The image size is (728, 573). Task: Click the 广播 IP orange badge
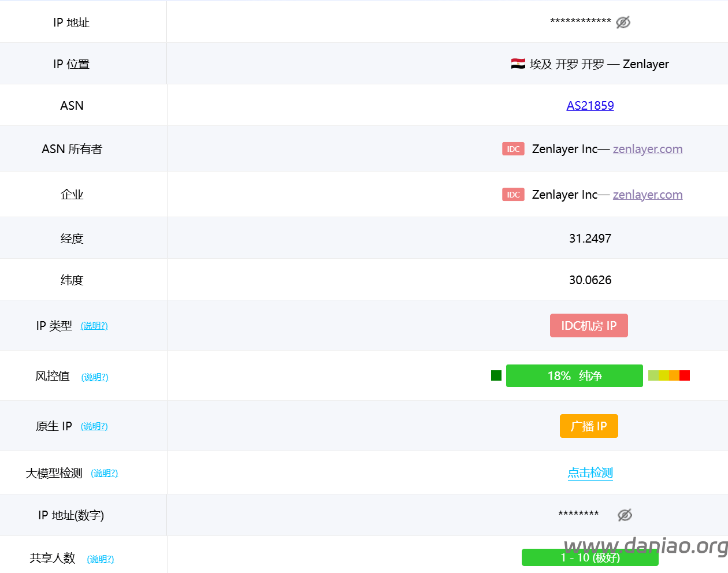[589, 426]
